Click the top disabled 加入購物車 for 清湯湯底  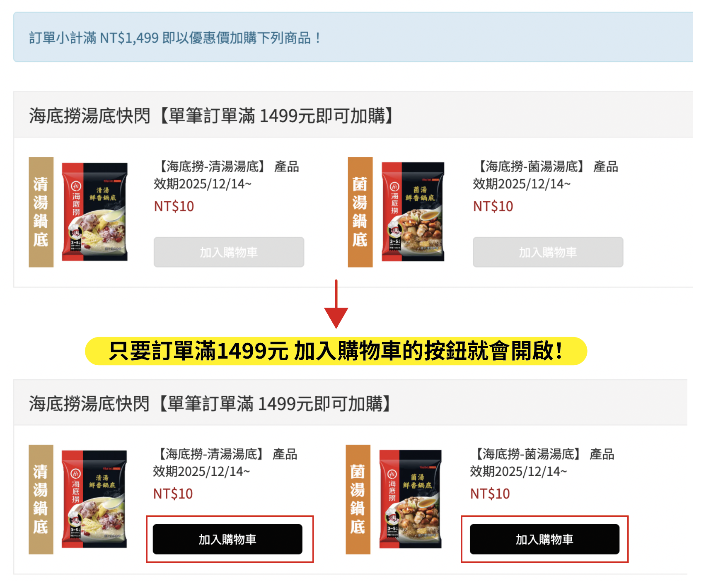[229, 252]
